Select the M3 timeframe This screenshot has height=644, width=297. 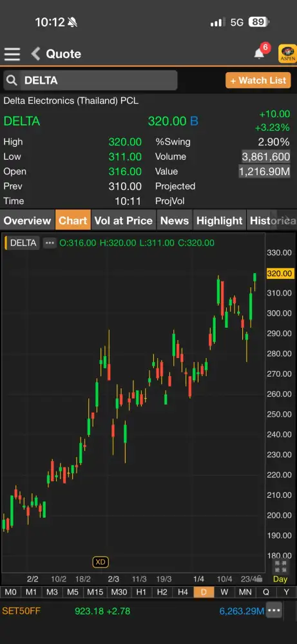click(x=52, y=592)
